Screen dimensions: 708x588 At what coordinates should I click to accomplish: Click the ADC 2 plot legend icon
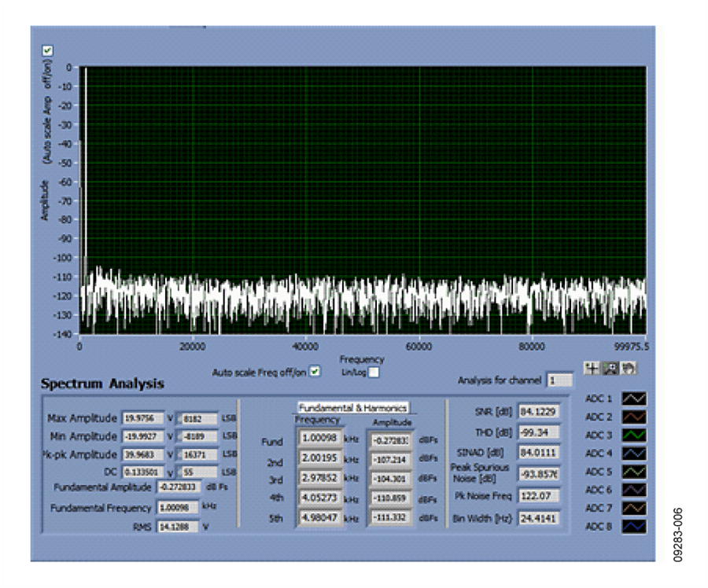tap(634, 417)
